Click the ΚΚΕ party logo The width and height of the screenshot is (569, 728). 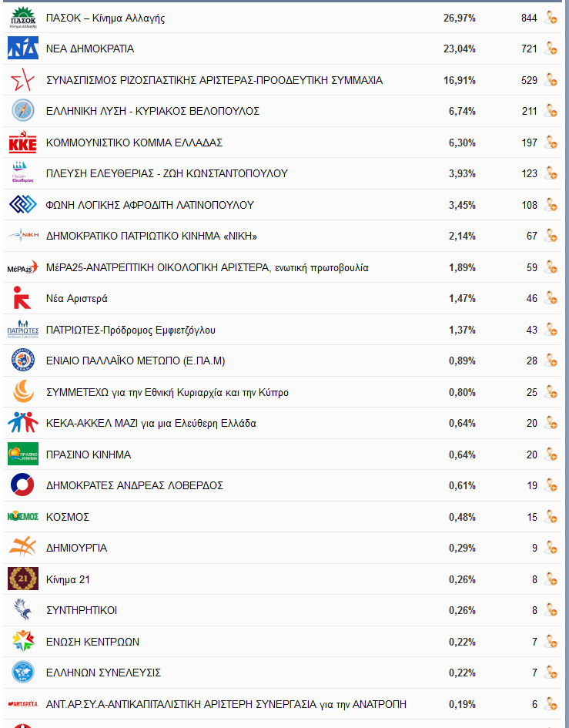click(x=23, y=142)
